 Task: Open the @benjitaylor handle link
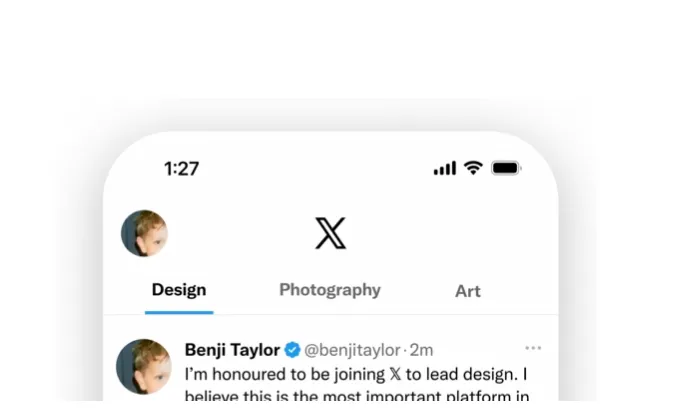(352, 350)
